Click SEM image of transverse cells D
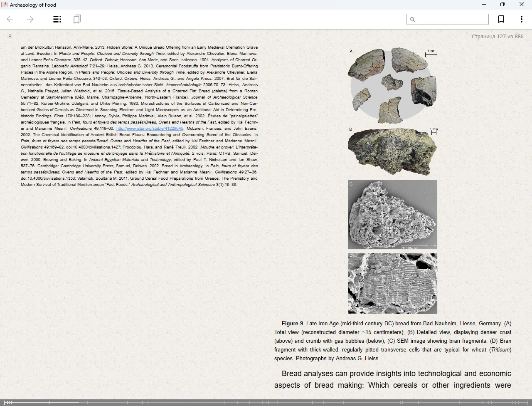This screenshot has height=406, width=532. coord(392,283)
